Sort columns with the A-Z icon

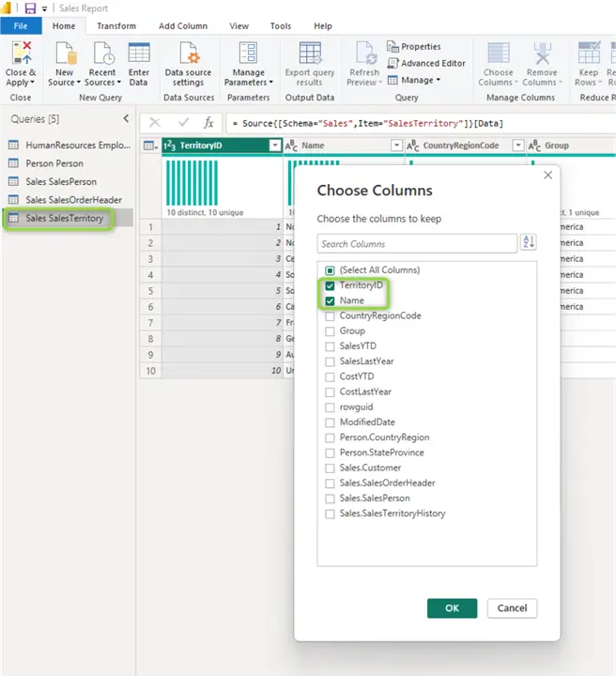529,242
